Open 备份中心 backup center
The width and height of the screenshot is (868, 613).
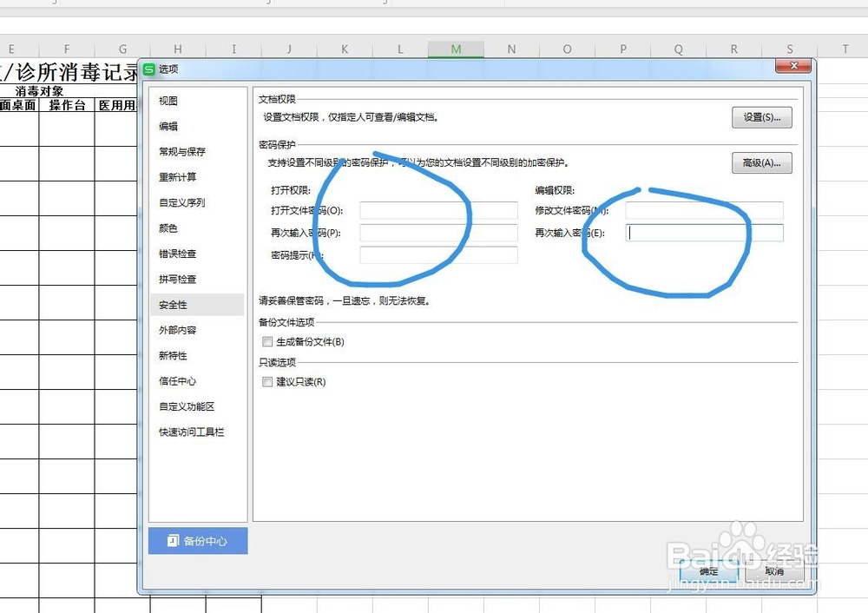point(197,540)
